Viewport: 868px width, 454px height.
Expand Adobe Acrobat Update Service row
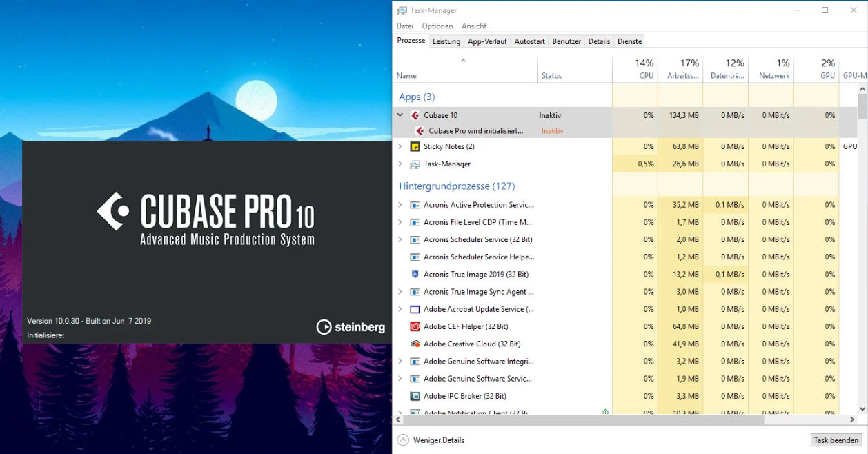pyautogui.click(x=400, y=309)
